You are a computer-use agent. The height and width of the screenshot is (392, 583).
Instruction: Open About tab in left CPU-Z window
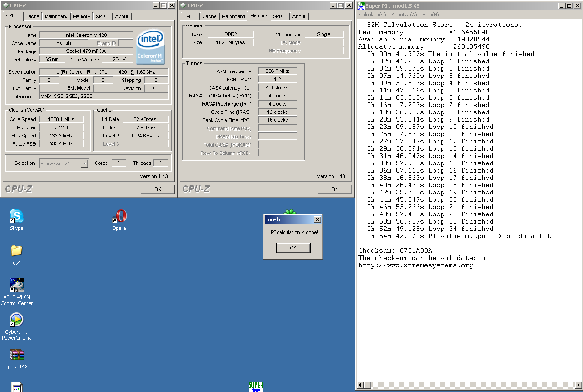[122, 16]
